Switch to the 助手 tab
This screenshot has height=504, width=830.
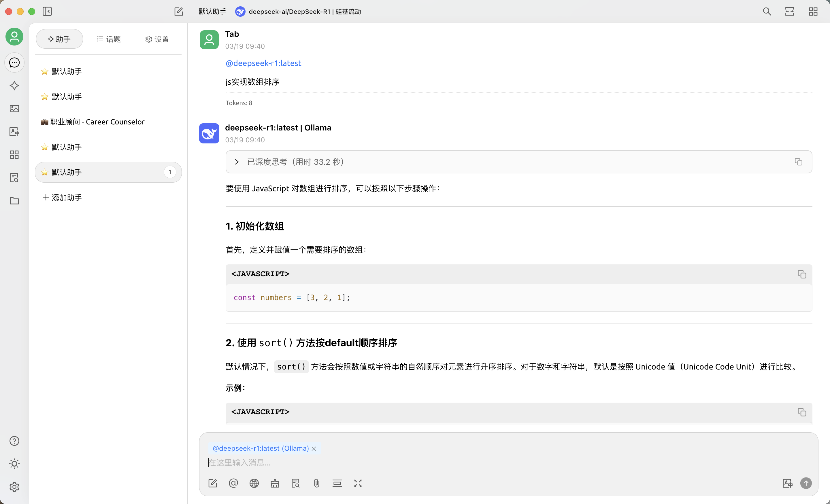tap(59, 39)
